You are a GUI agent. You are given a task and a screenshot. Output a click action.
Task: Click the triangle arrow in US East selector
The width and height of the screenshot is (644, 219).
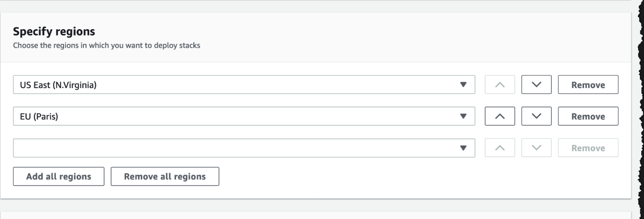pos(463,85)
